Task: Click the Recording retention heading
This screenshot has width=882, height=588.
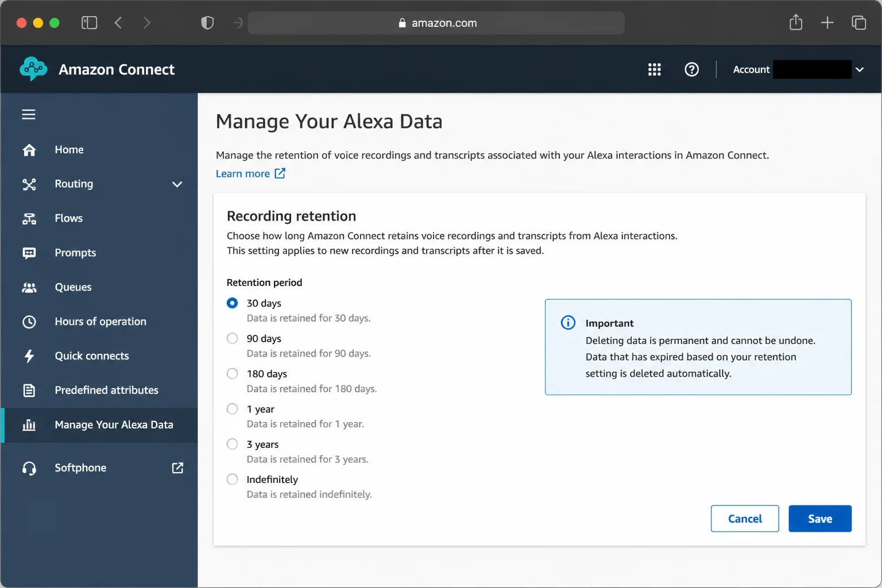Action: (x=291, y=216)
